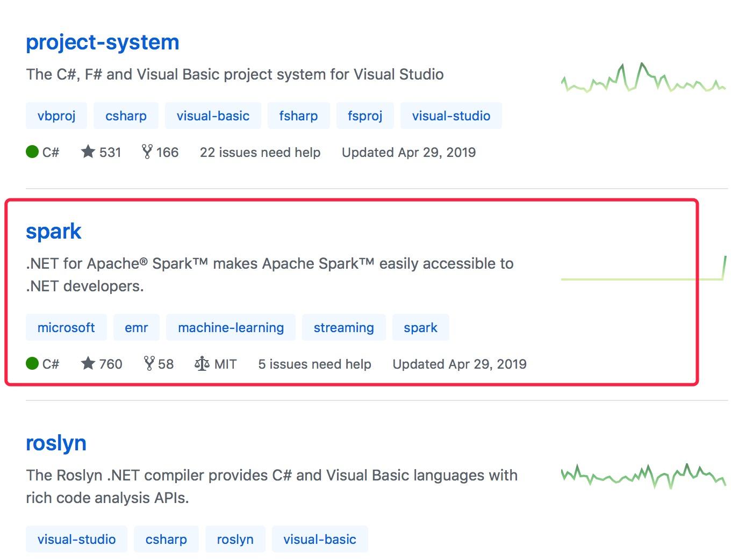The image size is (731, 560).
Task: Open the project-system repository link
Action: pos(102,42)
